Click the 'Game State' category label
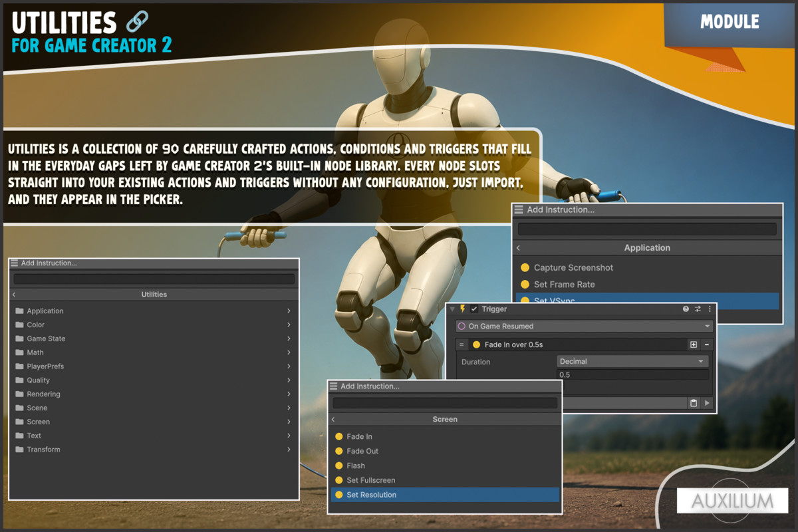The width and height of the screenshot is (798, 532). pyautogui.click(x=46, y=338)
